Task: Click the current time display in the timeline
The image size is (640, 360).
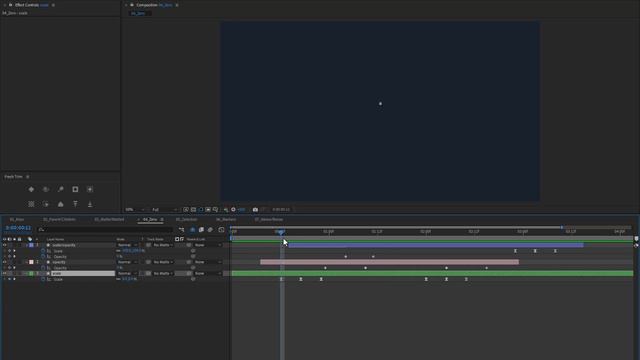Action: [18, 228]
